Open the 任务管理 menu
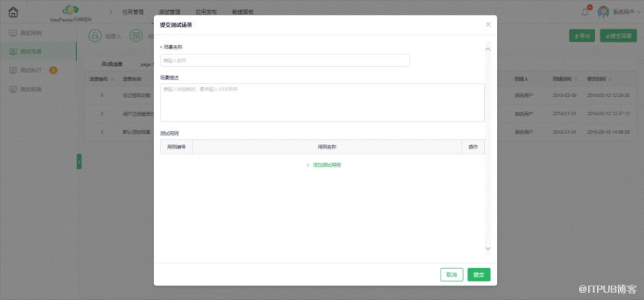 133,12
